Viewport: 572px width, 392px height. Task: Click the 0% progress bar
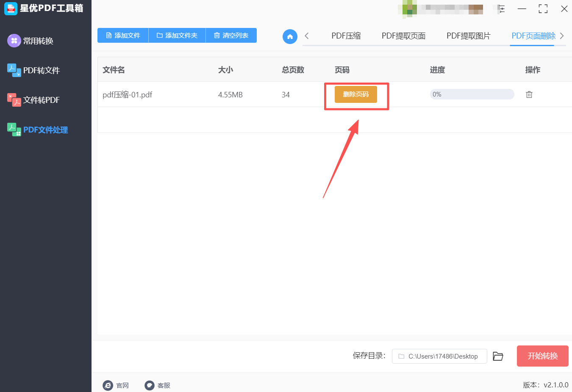(472, 94)
